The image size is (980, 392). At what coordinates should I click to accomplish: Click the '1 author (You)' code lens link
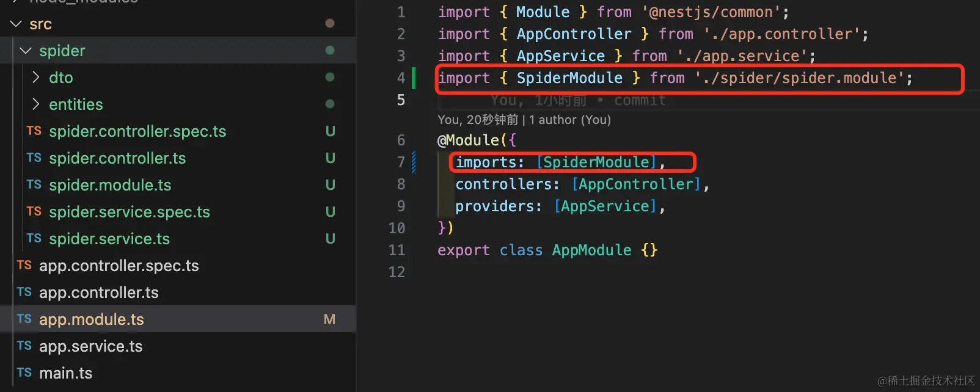coord(570,120)
